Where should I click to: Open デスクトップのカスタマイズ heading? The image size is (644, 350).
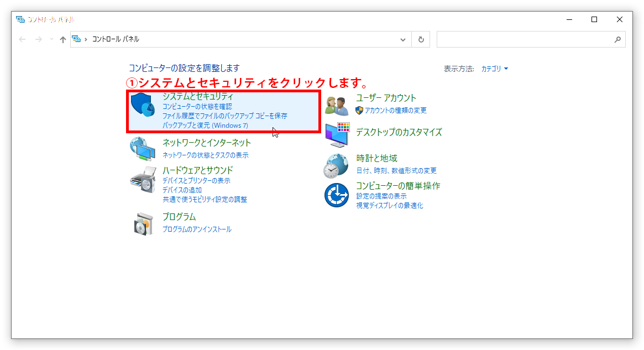[399, 132]
